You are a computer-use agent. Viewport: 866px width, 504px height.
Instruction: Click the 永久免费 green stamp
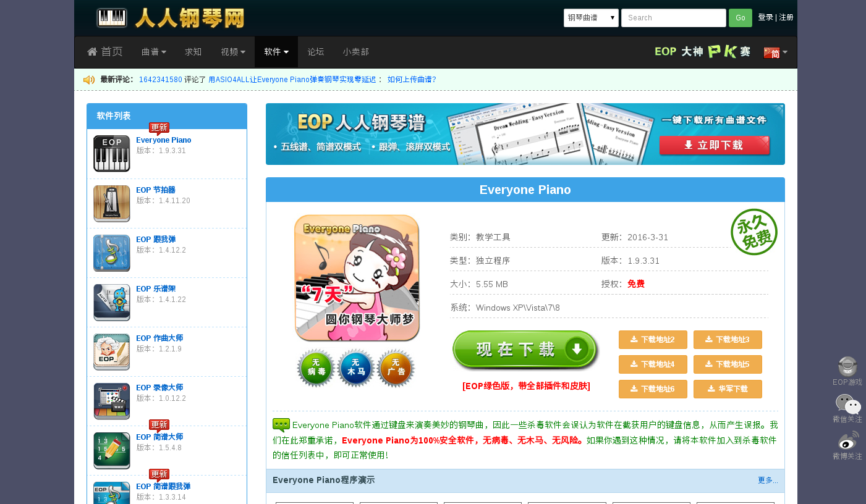pyautogui.click(x=754, y=232)
